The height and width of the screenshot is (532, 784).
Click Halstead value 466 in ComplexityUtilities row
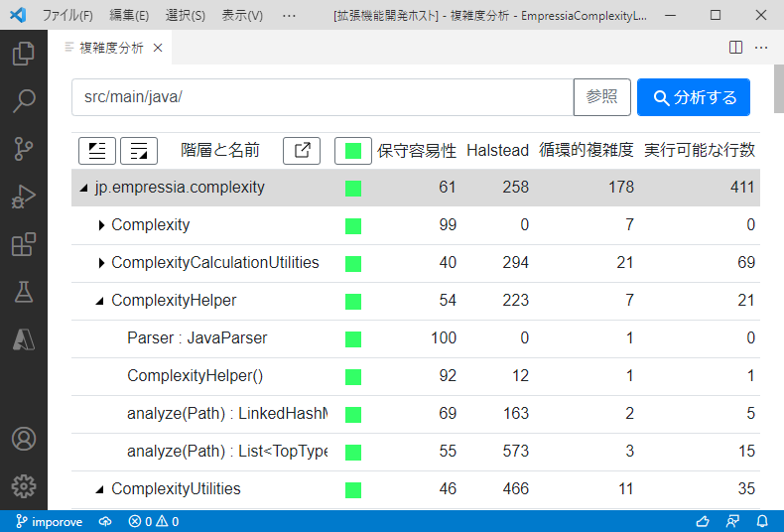pos(515,488)
